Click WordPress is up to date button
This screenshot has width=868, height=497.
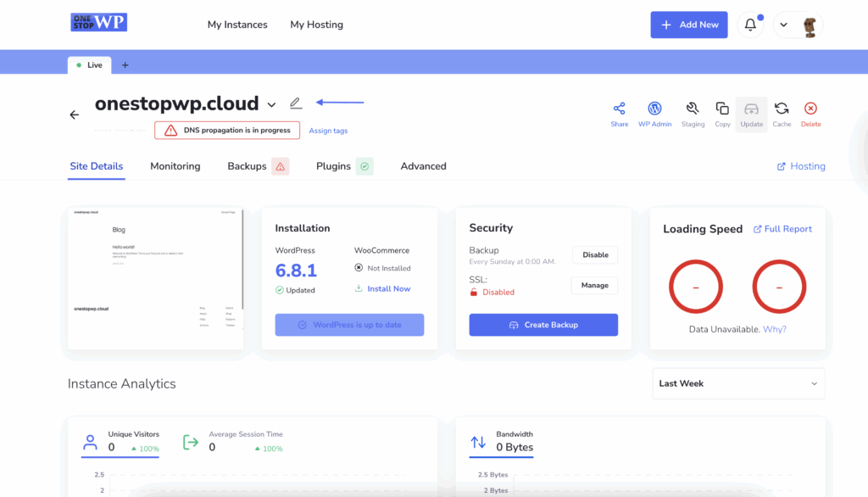[x=349, y=325]
